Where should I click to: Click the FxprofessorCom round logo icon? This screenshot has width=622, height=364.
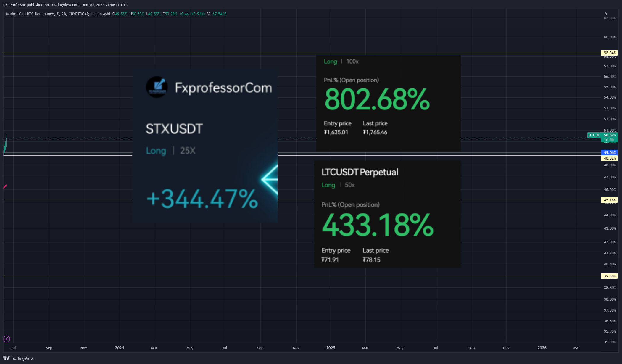pyautogui.click(x=157, y=87)
